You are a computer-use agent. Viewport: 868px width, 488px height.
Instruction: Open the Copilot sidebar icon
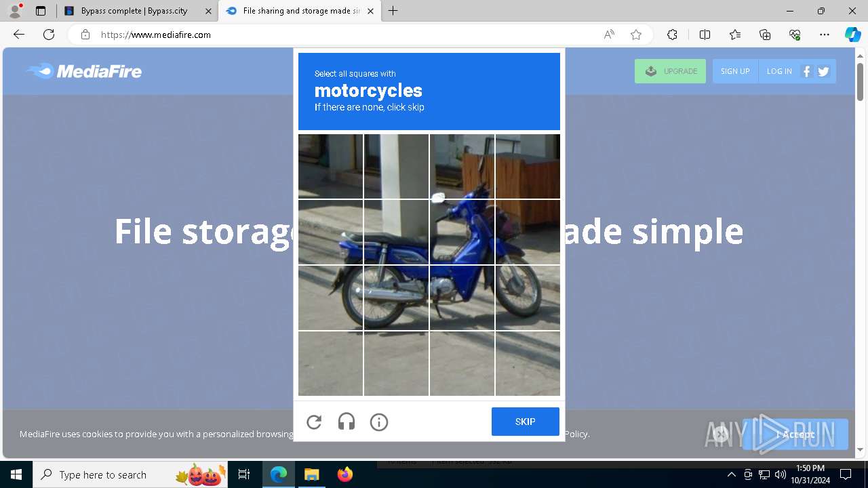coord(852,35)
